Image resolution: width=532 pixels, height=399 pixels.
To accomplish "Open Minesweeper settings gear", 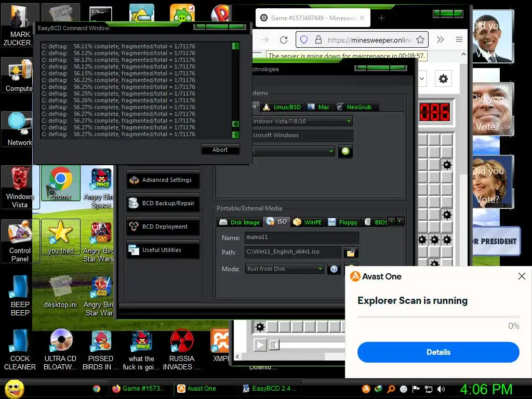I will pos(443,79).
